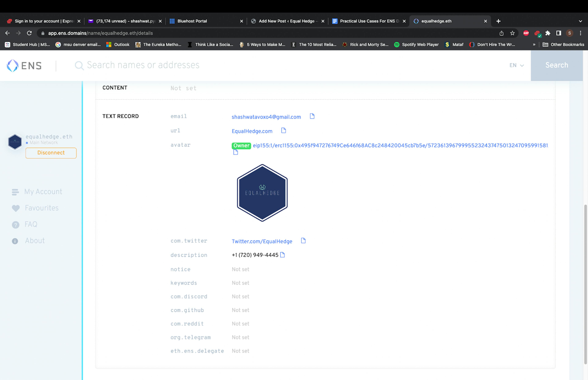Expand the tab list chevron
This screenshot has height=380, width=588.
580,21
